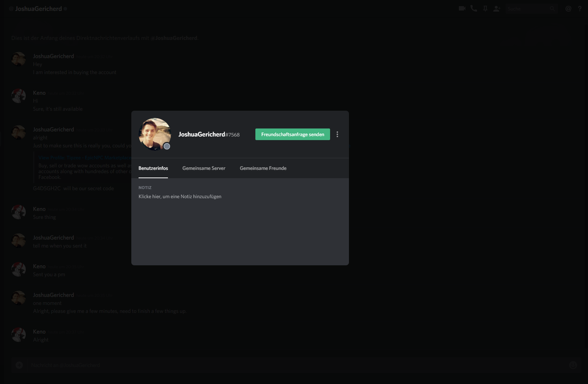Switch to the Gemeinsame Server tab

pos(204,168)
